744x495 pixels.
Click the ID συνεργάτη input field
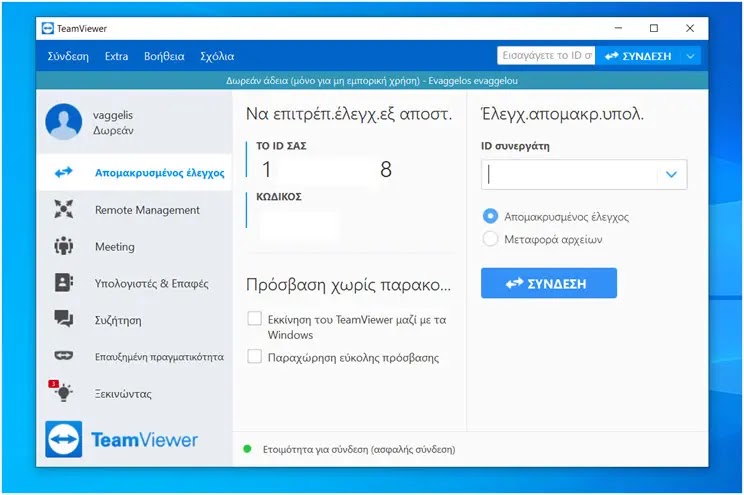coord(570,175)
